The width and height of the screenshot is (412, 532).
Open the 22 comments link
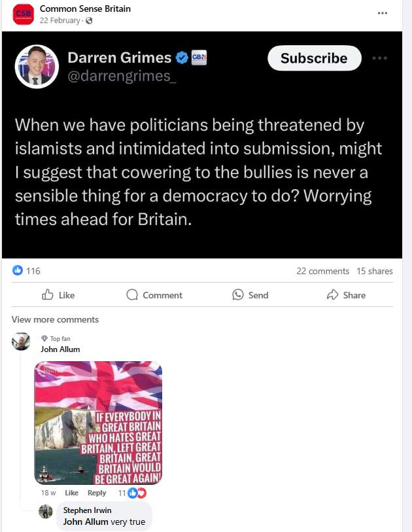click(x=322, y=271)
